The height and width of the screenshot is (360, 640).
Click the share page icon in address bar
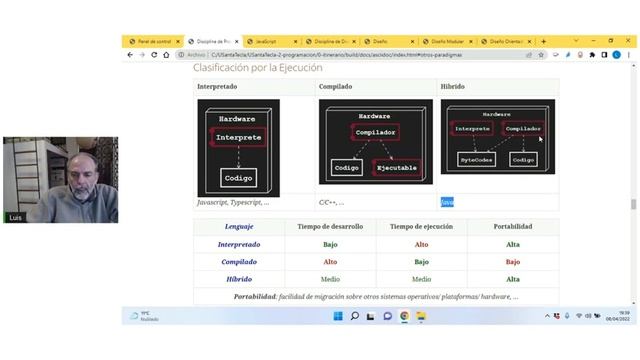point(529,55)
